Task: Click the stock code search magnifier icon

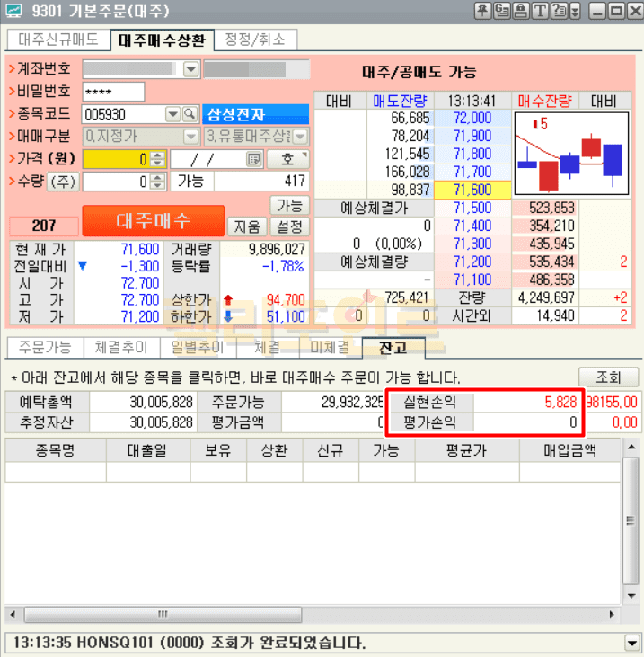Action: pyautogui.click(x=190, y=114)
